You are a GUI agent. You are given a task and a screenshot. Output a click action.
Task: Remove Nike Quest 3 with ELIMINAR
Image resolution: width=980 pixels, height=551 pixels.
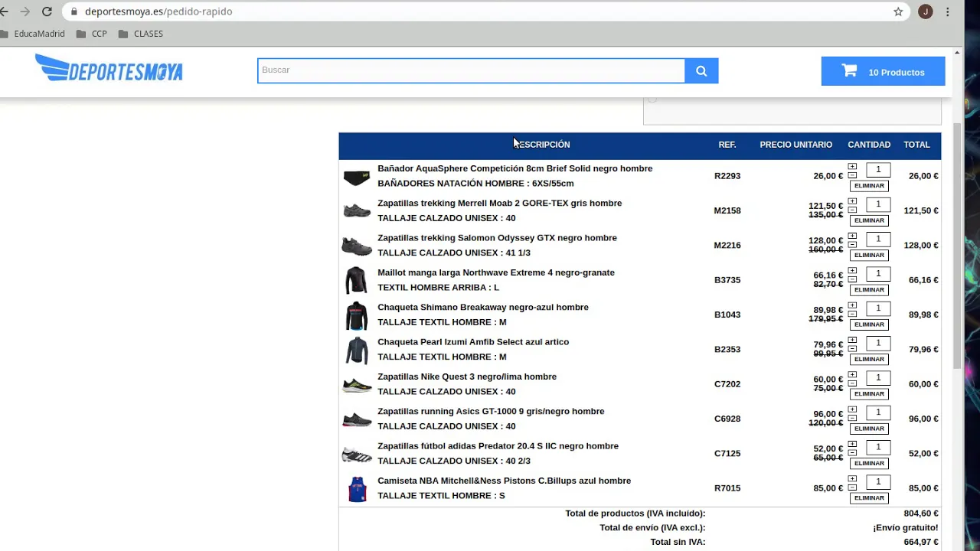[x=869, y=394]
